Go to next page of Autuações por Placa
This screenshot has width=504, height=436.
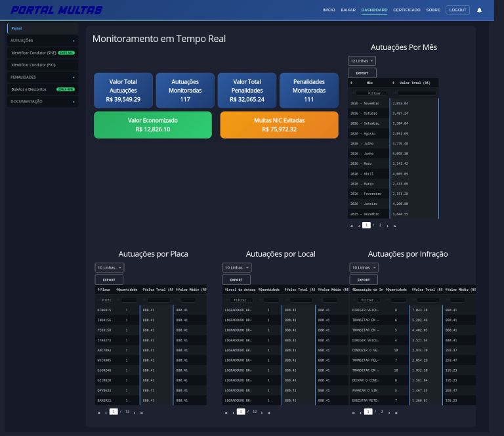[135, 412]
